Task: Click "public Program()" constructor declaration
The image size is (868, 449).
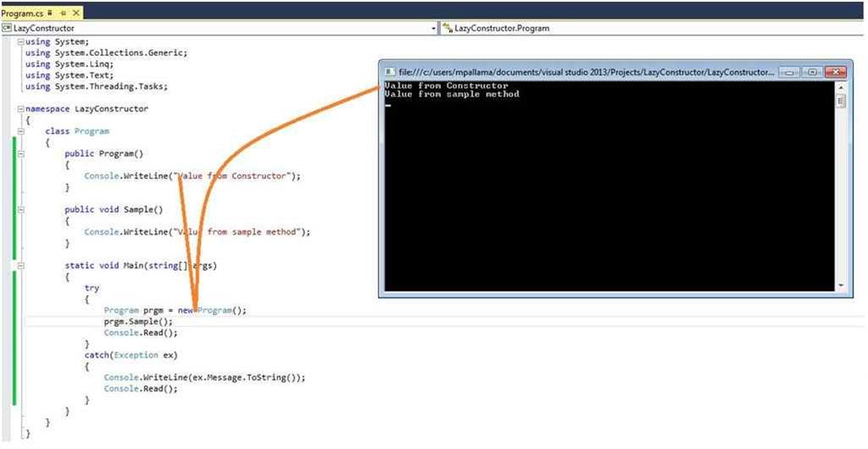Action: [x=104, y=153]
